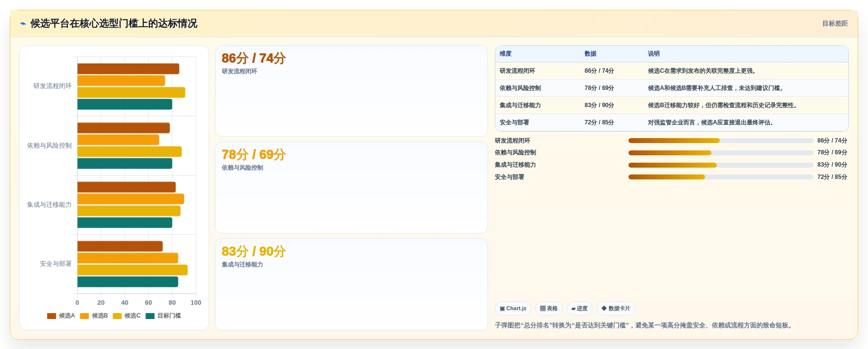Click the Chart.js chip icon

[502, 309]
